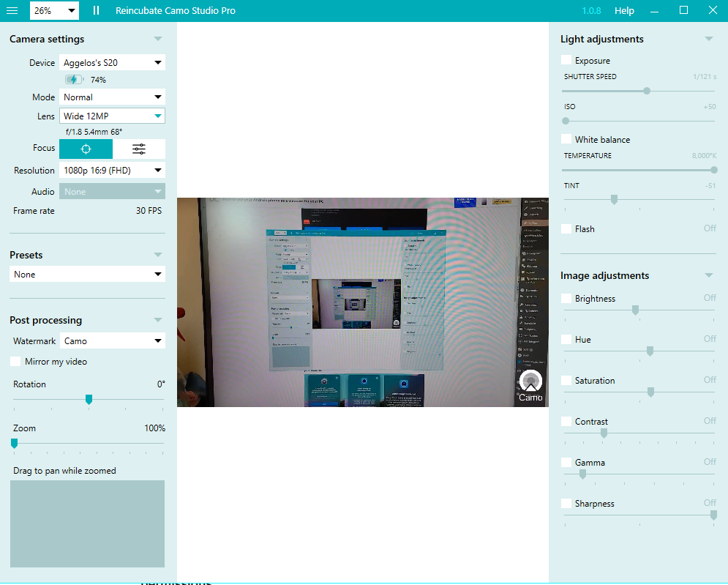Collapse the Image adjustments section

pos(708,275)
